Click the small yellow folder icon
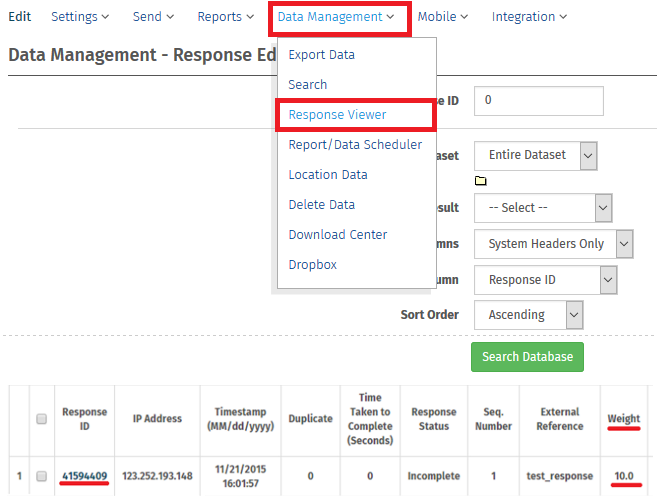Image resolution: width=657 pixels, height=498 pixels. (480, 181)
